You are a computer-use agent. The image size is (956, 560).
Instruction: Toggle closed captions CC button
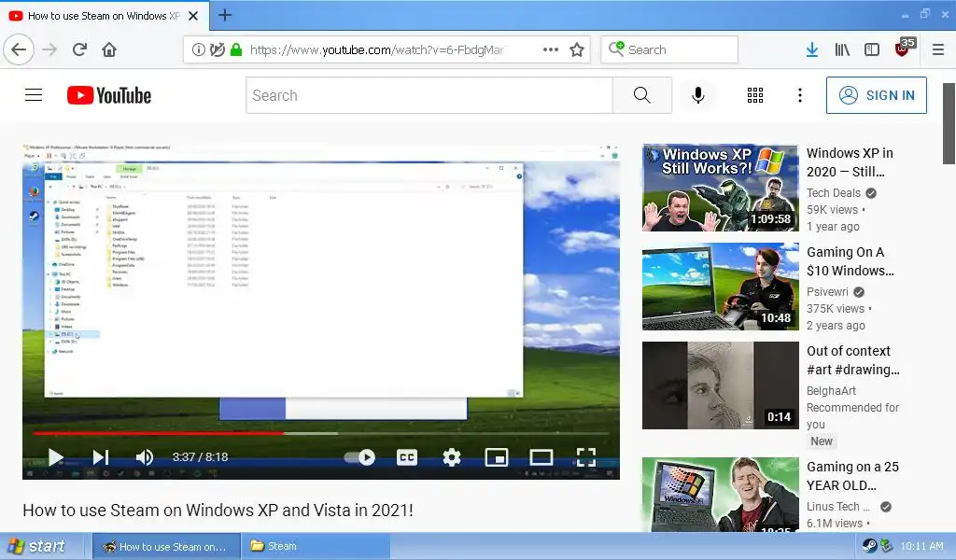[407, 457]
